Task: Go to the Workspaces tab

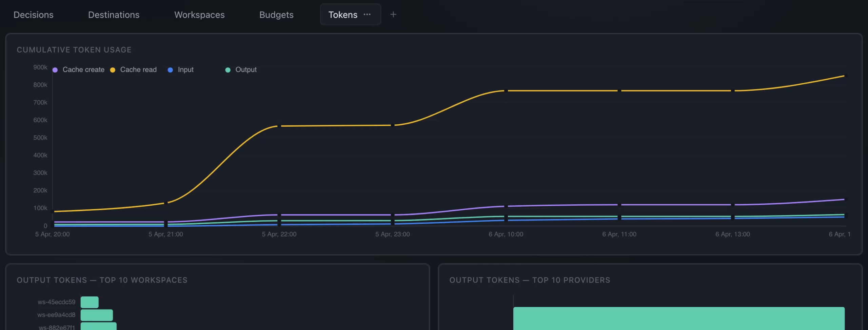Action: pos(199,15)
